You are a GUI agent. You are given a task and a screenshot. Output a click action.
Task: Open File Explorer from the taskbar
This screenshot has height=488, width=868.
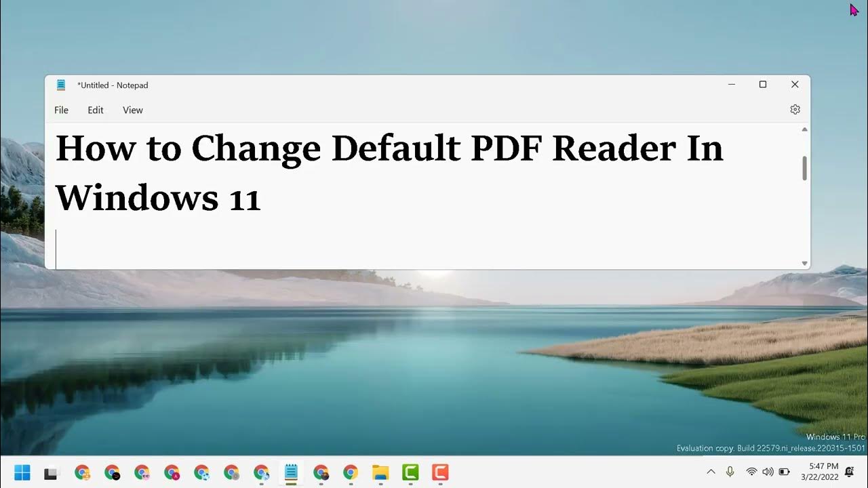click(x=380, y=472)
